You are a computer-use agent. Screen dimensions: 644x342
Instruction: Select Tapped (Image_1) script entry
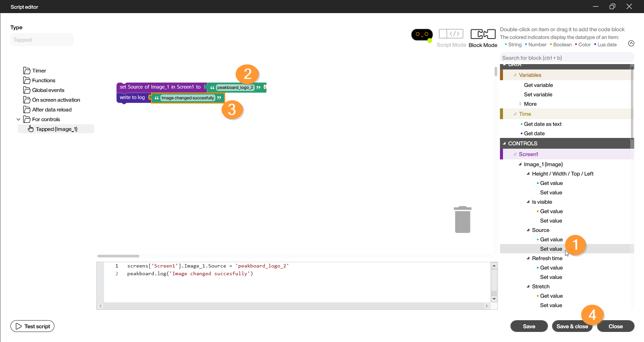pyautogui.click(x=56, y=129)
